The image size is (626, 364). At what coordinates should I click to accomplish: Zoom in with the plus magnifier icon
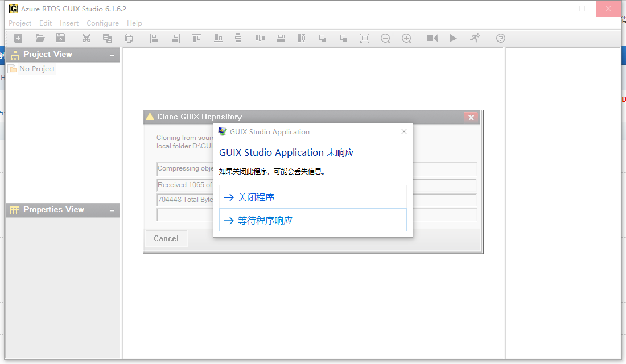click(x=406, y=38)
